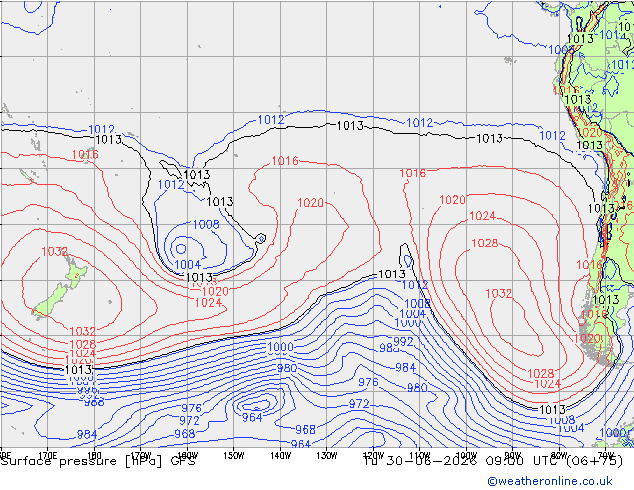Click New Zealand's North Island on the map
634x490 pixels.
[75, 275]
